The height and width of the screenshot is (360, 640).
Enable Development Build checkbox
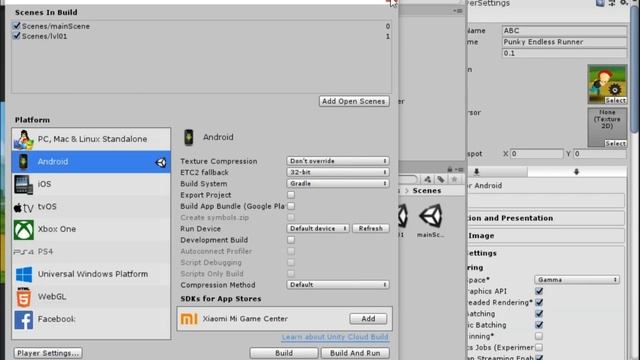pos(291,240)
